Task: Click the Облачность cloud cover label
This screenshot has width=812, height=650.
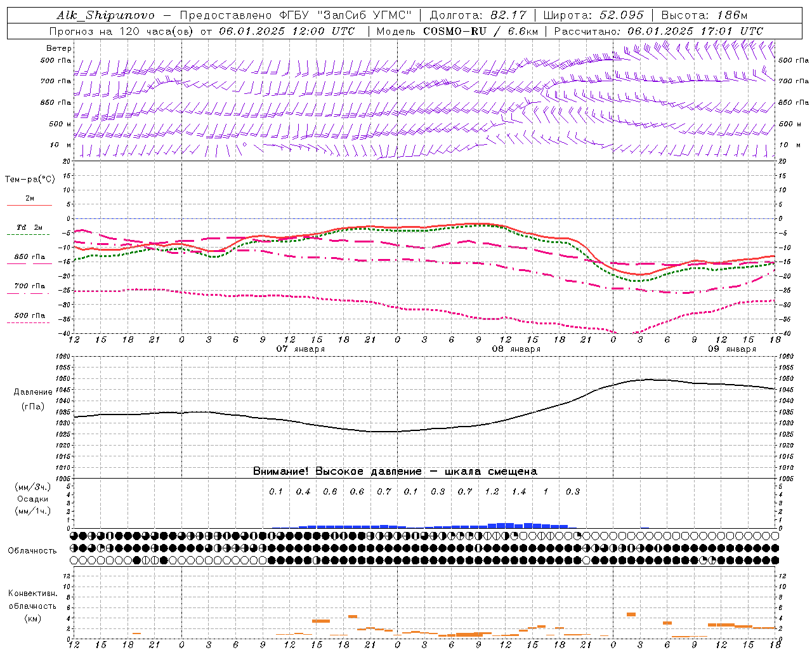Action: point(32,550)
